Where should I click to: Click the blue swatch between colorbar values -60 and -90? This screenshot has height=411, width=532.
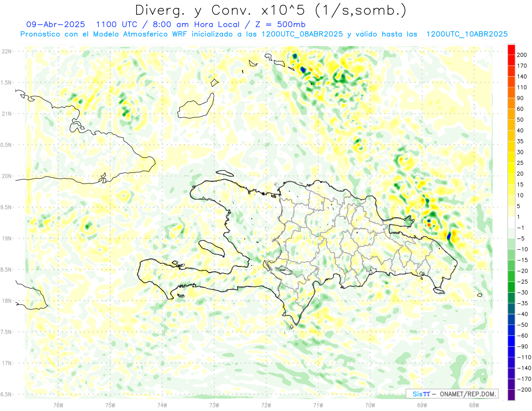(x=511, y=341)
